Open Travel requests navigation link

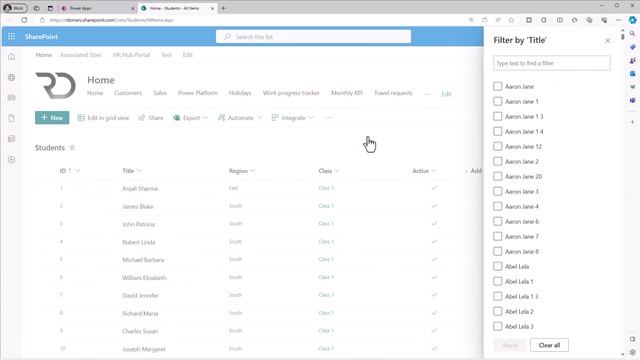[x=393, y=93]
